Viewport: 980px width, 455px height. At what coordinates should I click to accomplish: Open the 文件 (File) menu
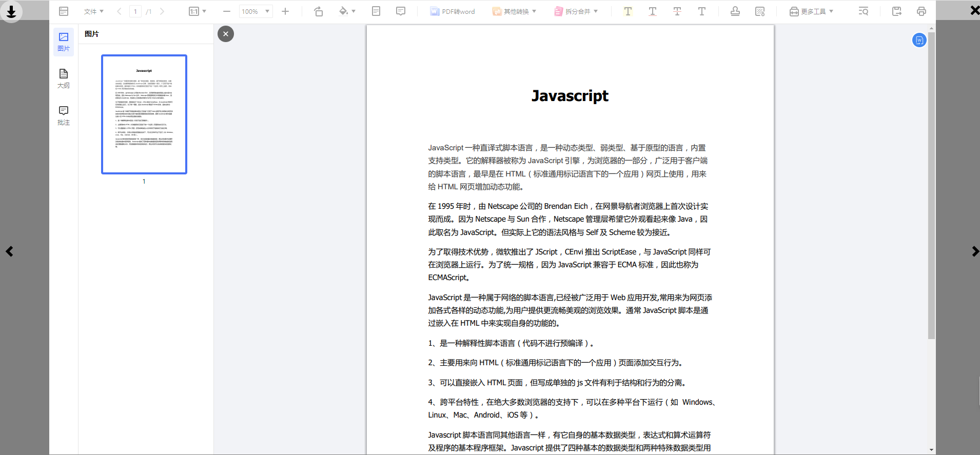tap(93, 11)
